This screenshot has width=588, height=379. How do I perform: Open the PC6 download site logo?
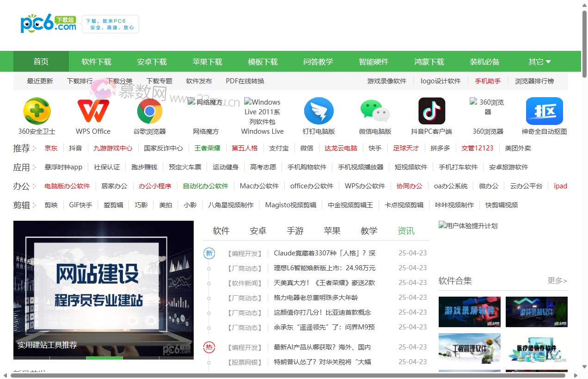48,23
